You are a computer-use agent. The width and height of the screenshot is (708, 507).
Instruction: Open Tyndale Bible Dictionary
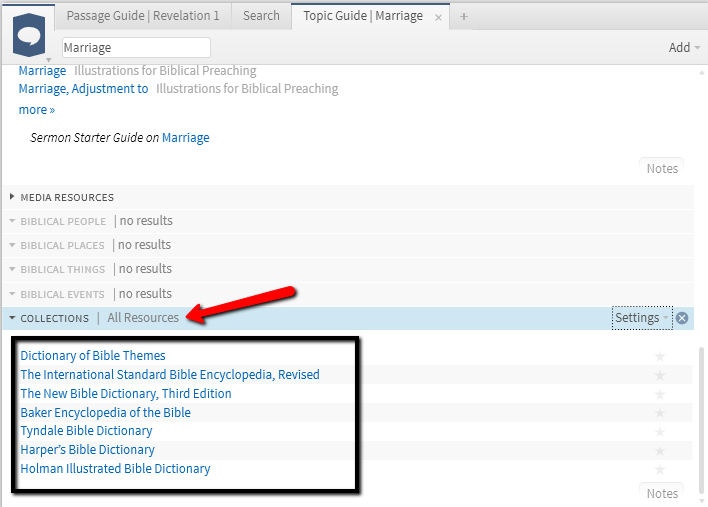pos(86,431)
